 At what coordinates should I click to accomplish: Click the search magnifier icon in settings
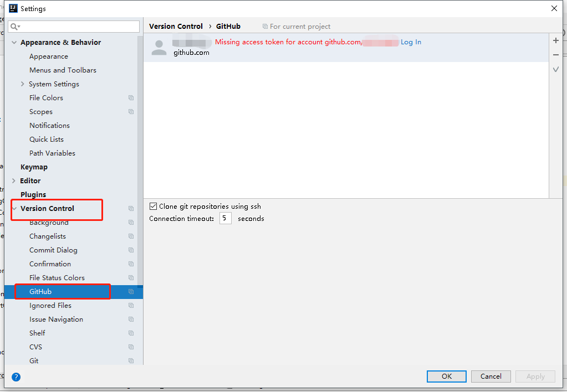coord(15,27)
